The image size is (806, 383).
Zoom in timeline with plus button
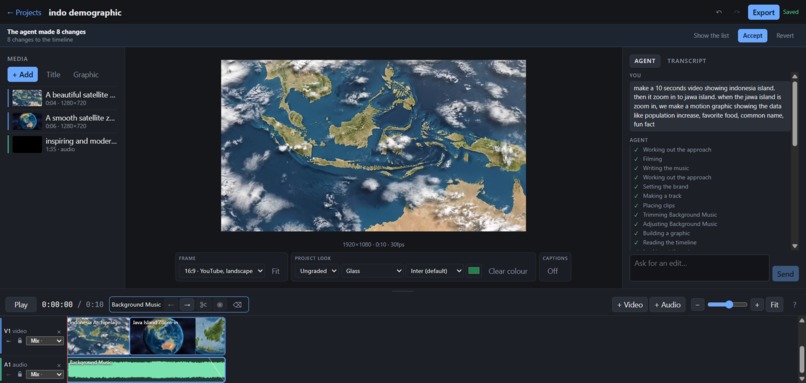tap(757, 305)
